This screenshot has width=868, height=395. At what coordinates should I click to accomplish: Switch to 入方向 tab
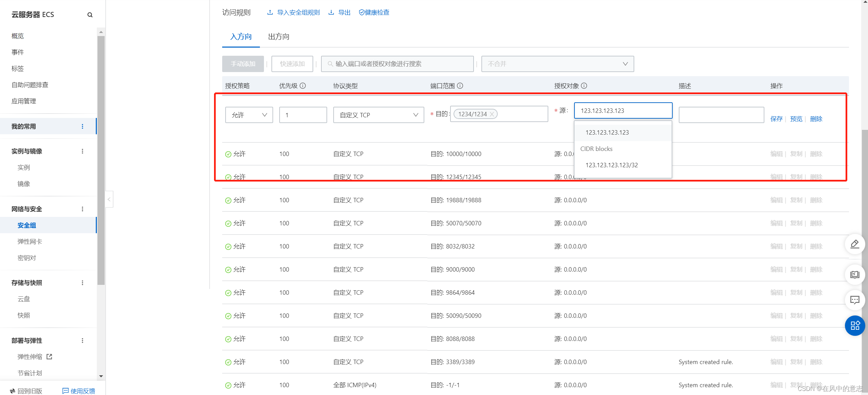[241, 37]
